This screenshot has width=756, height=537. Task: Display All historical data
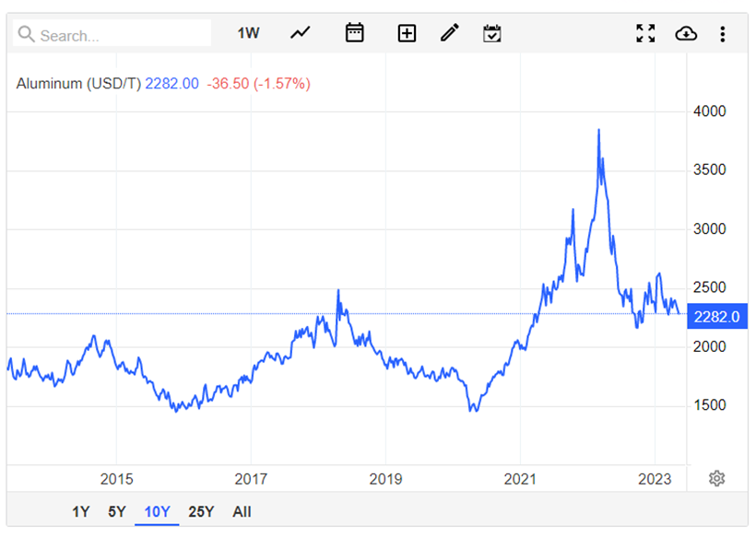pyautogui.click(x=242, y=512)
